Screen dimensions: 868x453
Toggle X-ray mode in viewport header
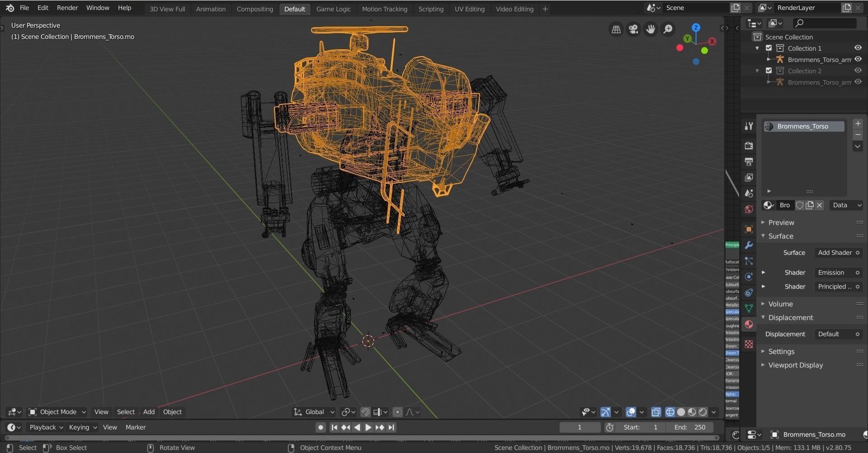656,412
